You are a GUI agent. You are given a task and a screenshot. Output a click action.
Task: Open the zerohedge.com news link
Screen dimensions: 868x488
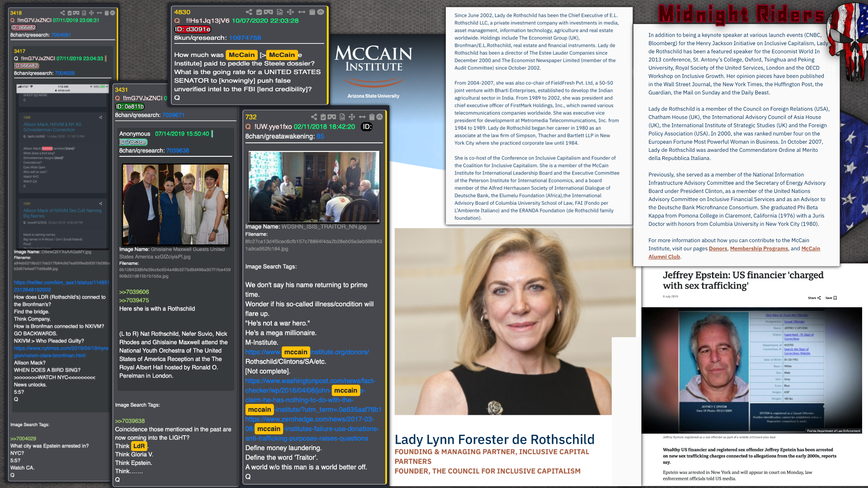[312, 429]
